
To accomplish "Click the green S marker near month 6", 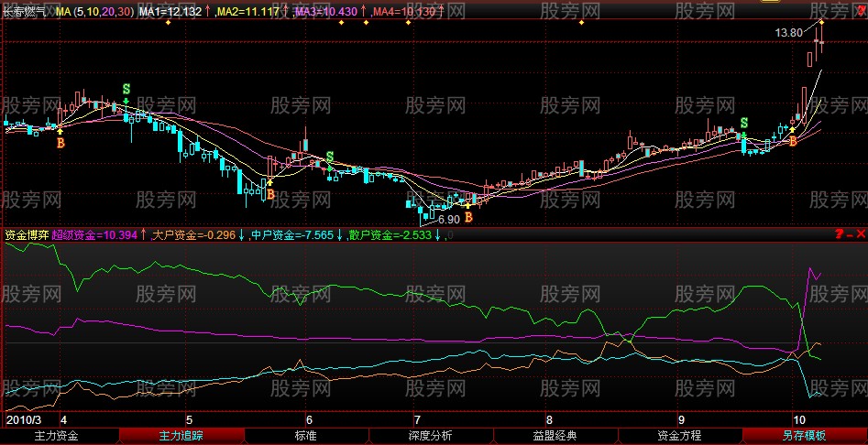I will pyautogui.click(x=330, y=157).
